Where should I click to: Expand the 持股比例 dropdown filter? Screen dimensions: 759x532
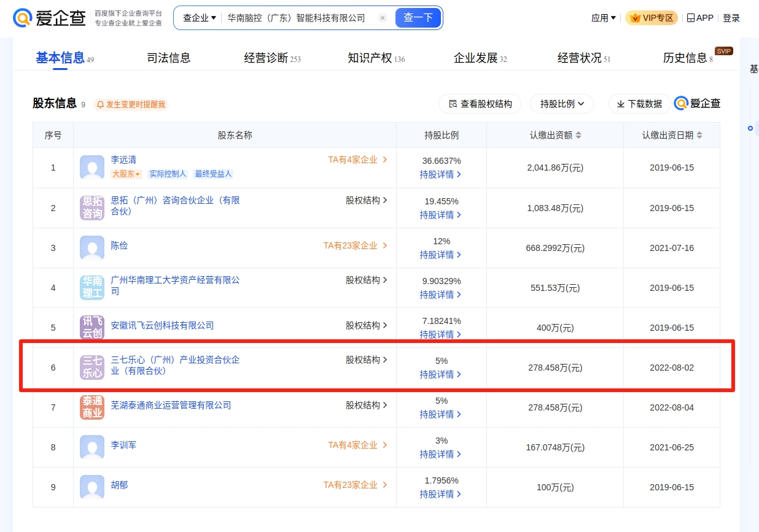[562, 104]
